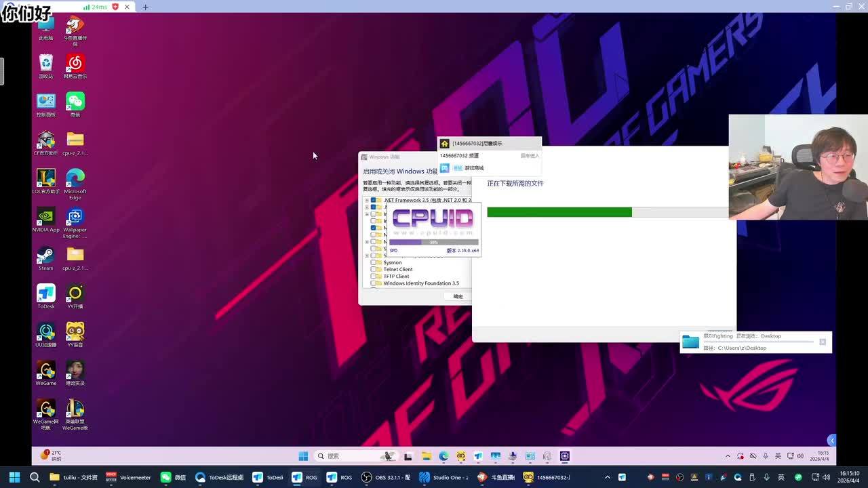The image size is (868, 488).
Task: Open the 控制面板 desktop icon
Action: click(45, 105)
